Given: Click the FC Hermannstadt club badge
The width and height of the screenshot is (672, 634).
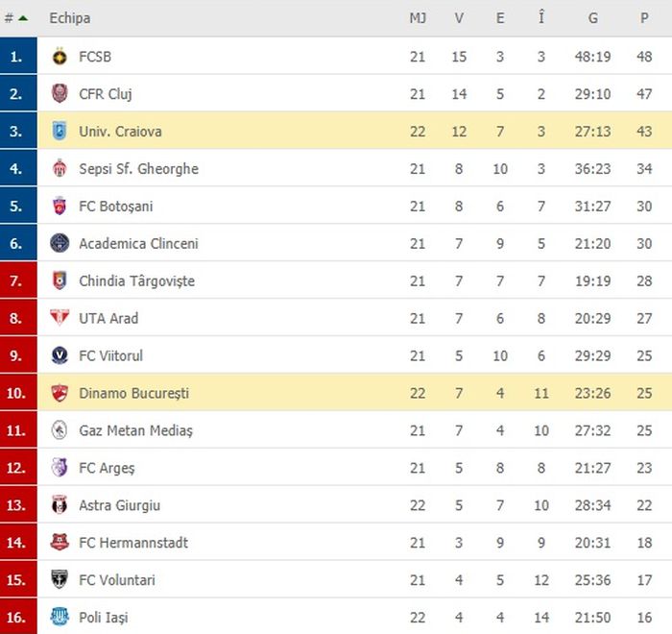Looking at the screenshot, I should pyautogui.click(x=60, y=543).
